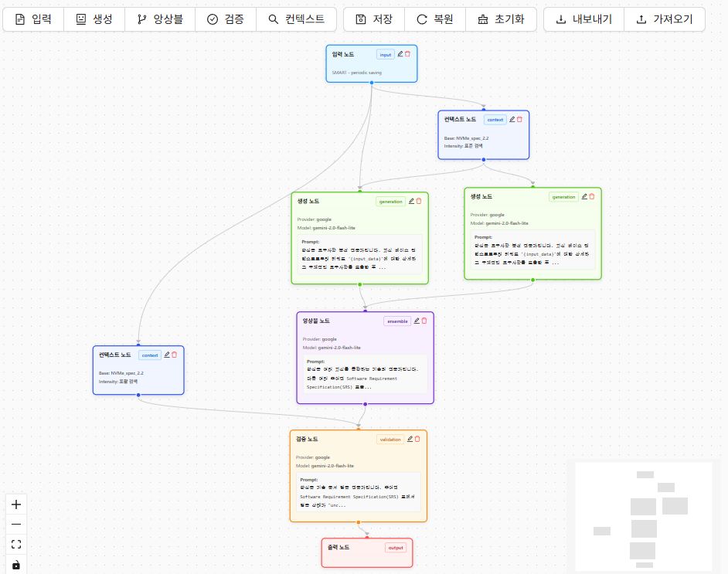This screenshot has width=728, height=574.
Task: Toggle the canvas interactivity lock
Action: (x=16, y=564)
